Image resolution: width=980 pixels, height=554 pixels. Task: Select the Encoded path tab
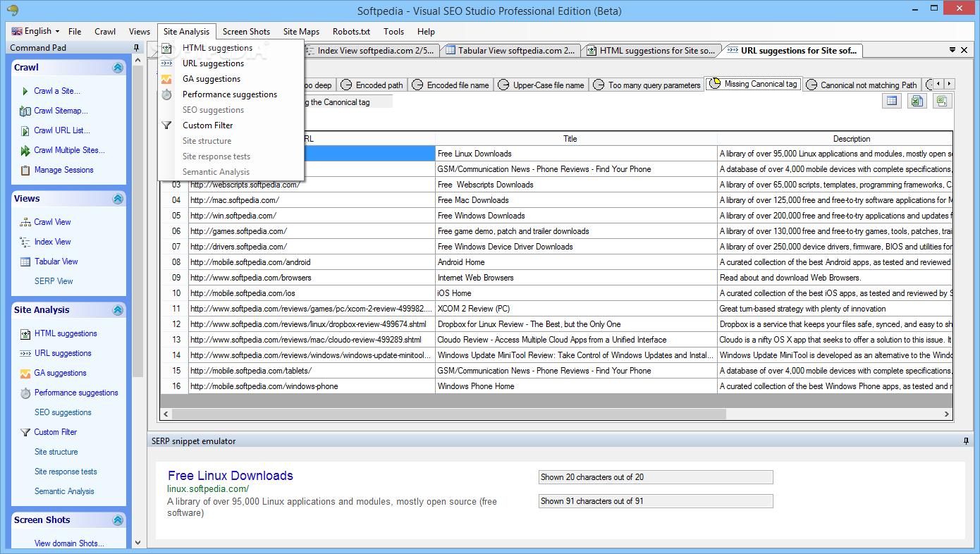372,85
